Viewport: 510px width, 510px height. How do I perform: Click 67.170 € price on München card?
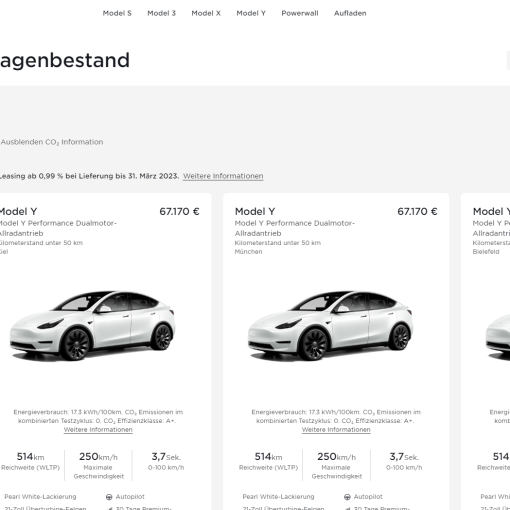(417, 212)
